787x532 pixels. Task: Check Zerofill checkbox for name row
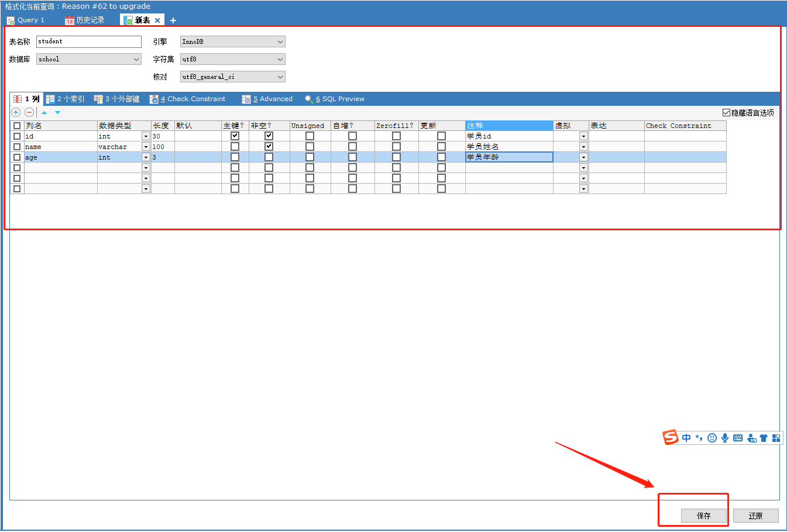point(396,146)
